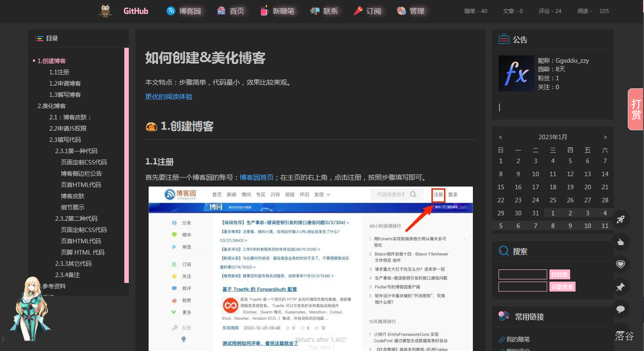Screen dimensions: 644x351
Task: Click the first search input field
Action: pos(522,274)
